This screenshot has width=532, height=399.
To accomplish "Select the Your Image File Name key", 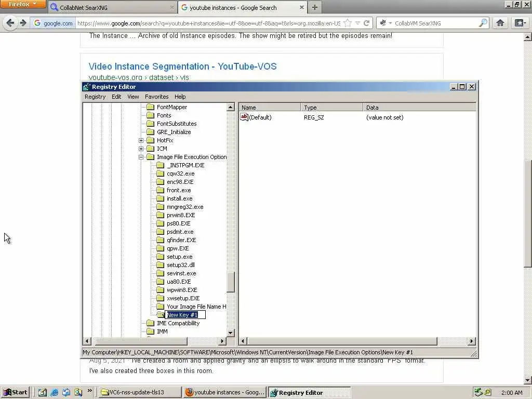I will tap(196, 307).
